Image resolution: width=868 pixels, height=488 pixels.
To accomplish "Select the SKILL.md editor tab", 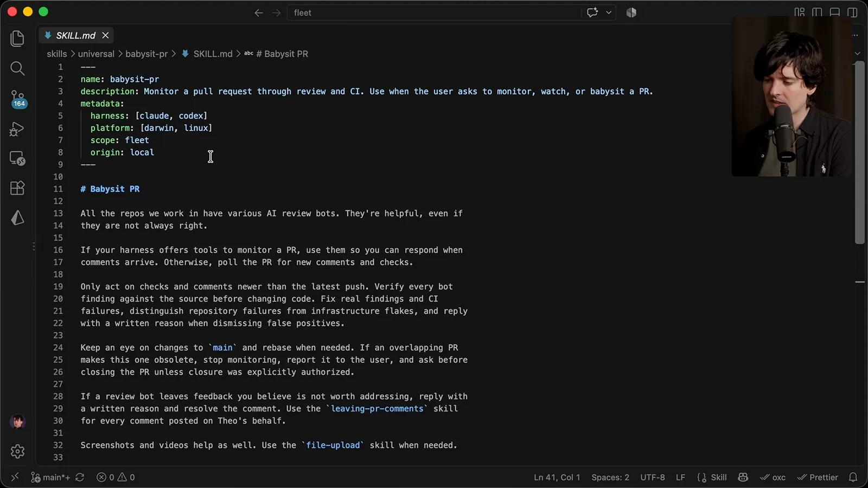I will tap(76, 35).
